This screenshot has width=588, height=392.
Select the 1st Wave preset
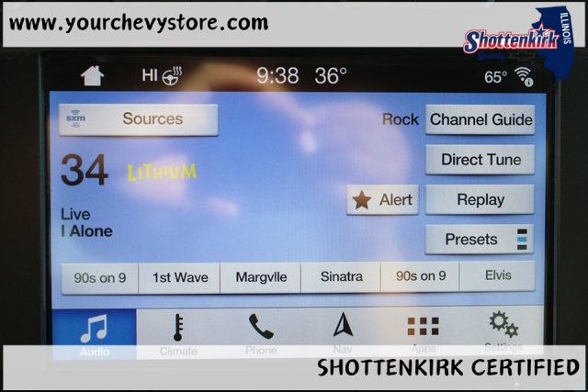tap(179, 277)
